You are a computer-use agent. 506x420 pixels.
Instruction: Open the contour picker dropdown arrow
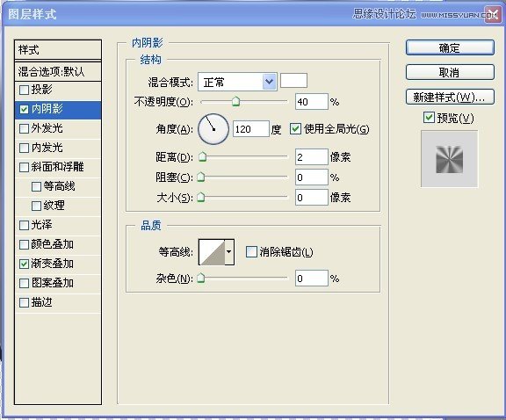(x=228, y=252)
